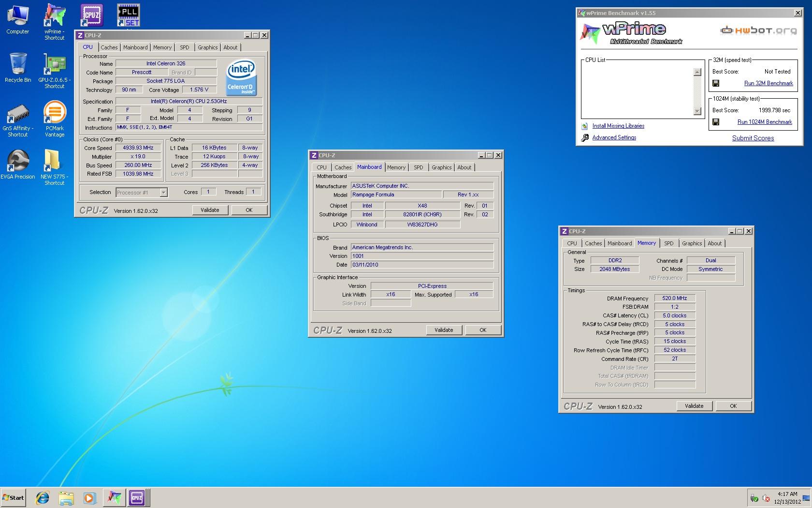Image resolution: width=812 pixels, height=508 pixels.
Task: Click OK in the Memory window
Action: click(x=733, y=406)
